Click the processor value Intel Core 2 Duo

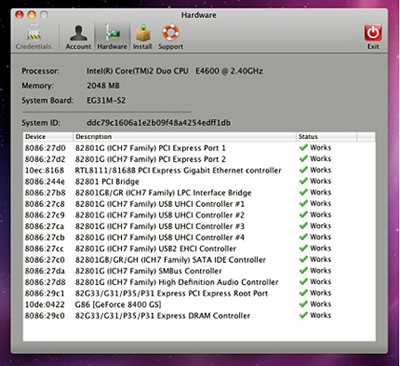175,71
